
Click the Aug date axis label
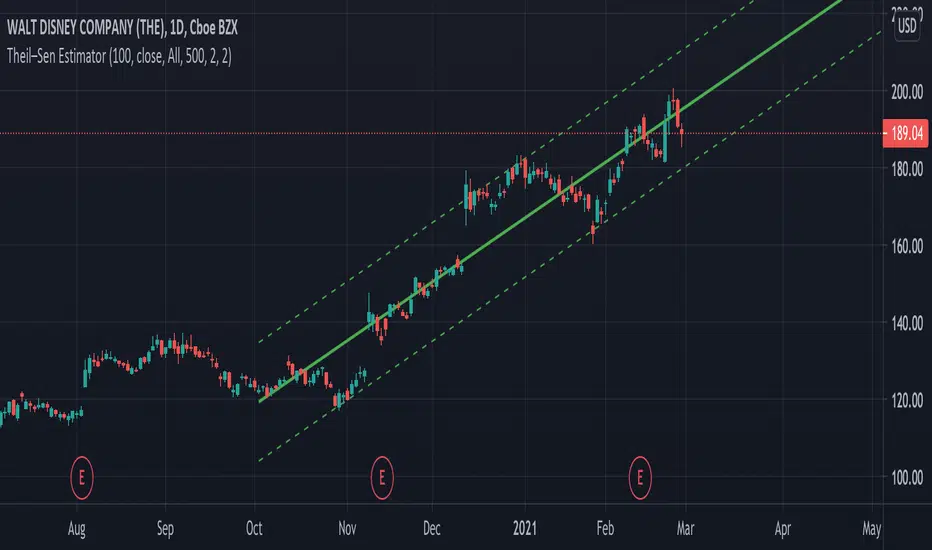[77, 529]
